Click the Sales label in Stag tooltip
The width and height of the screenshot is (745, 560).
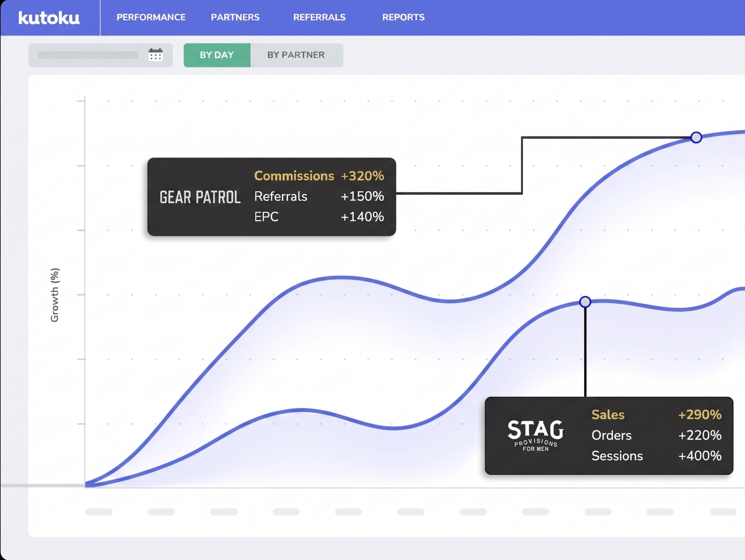pos(608,415)
